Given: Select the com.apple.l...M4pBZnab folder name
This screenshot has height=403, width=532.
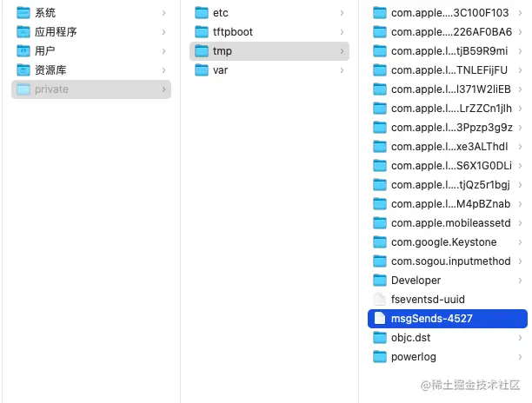Looking at the screenshot, I should point(450,204).
